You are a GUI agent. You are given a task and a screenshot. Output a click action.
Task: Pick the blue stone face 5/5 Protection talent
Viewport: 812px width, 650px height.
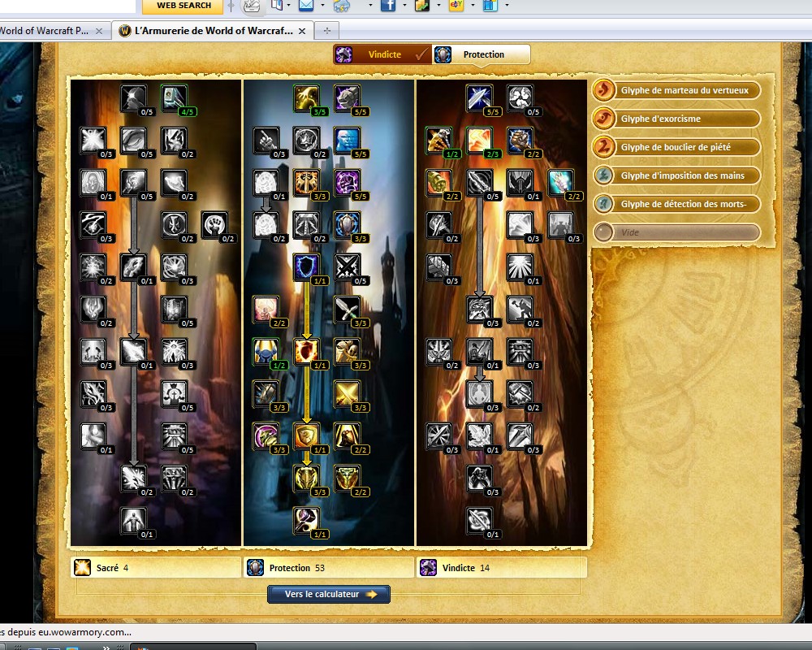(347, 141)
